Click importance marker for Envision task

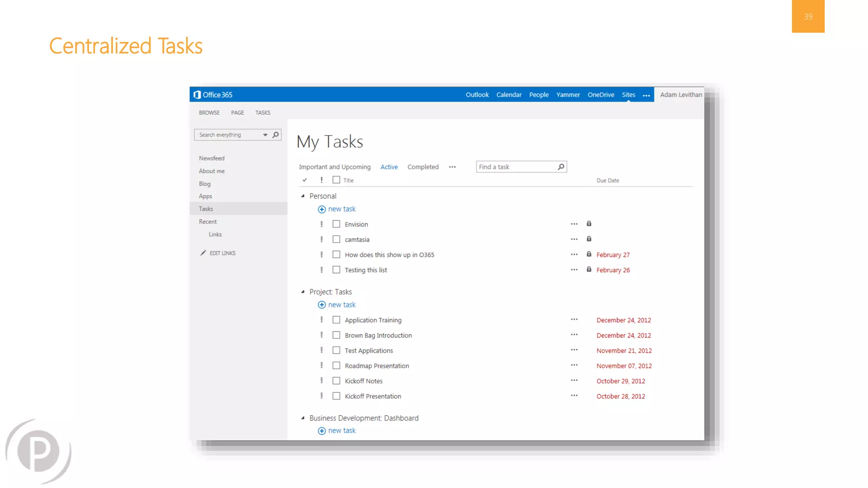[x=322, y=224]
